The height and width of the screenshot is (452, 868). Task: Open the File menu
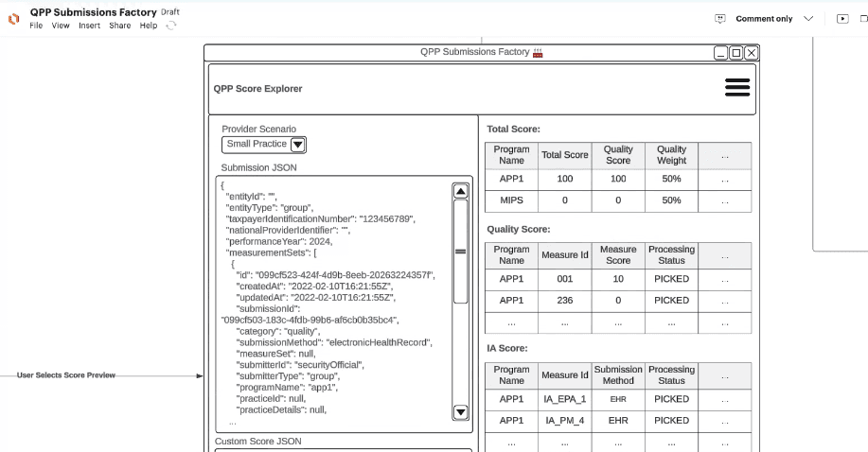coord(36,26)
